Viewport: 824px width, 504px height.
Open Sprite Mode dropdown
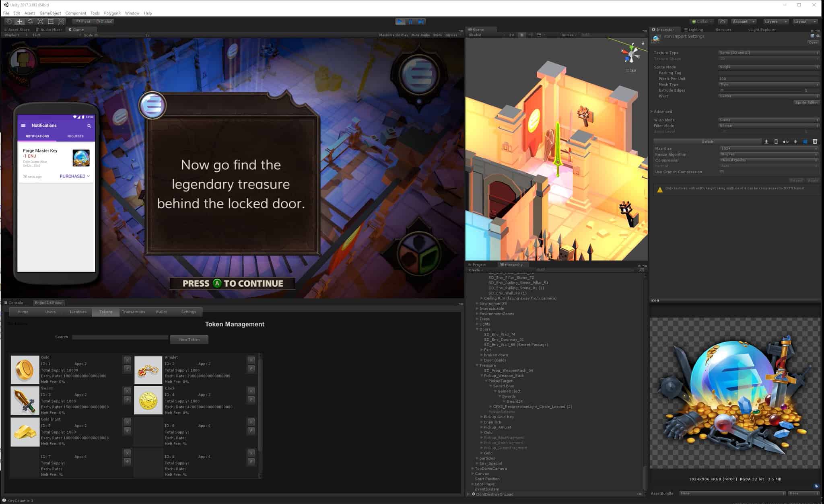(x=769, y=67)
